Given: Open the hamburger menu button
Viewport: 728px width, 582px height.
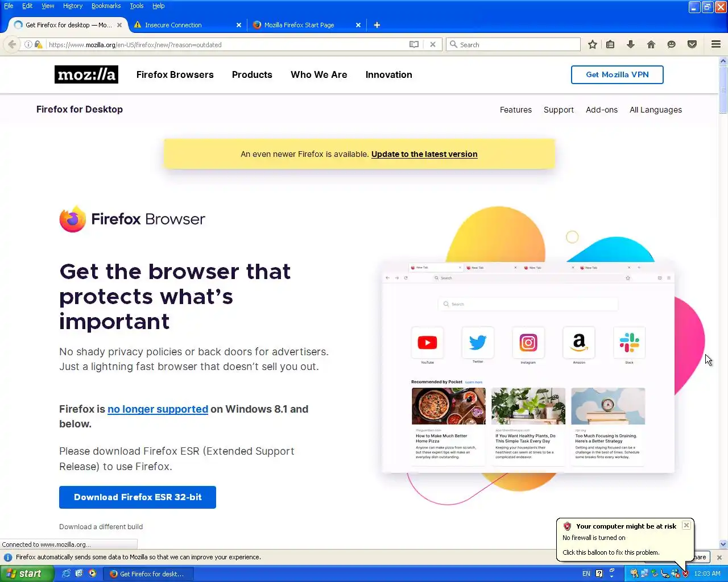Looking at the screenshot, I should pos(716,44).
